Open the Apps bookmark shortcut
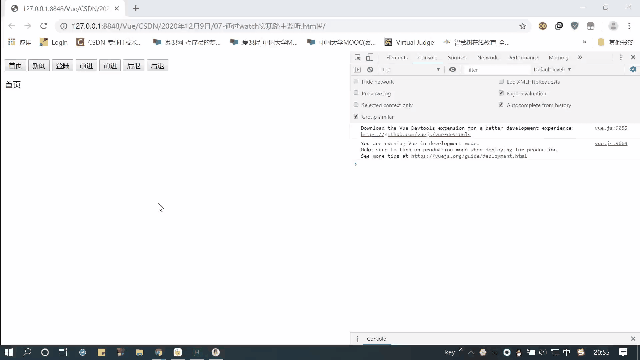 click(x=19, y=42)
